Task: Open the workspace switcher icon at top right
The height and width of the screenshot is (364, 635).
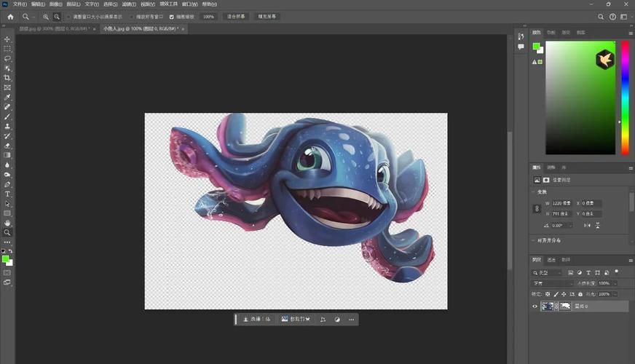Action: click(x=624, y=17)
